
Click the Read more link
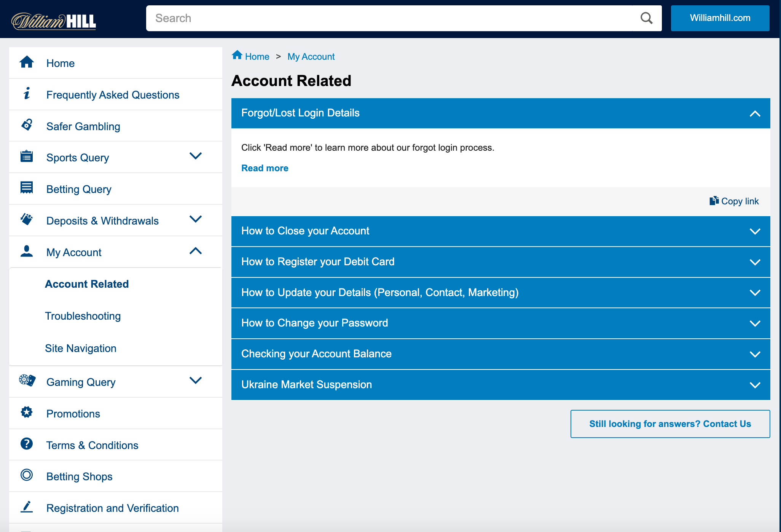pyautogui.click(x=265, y=168)
